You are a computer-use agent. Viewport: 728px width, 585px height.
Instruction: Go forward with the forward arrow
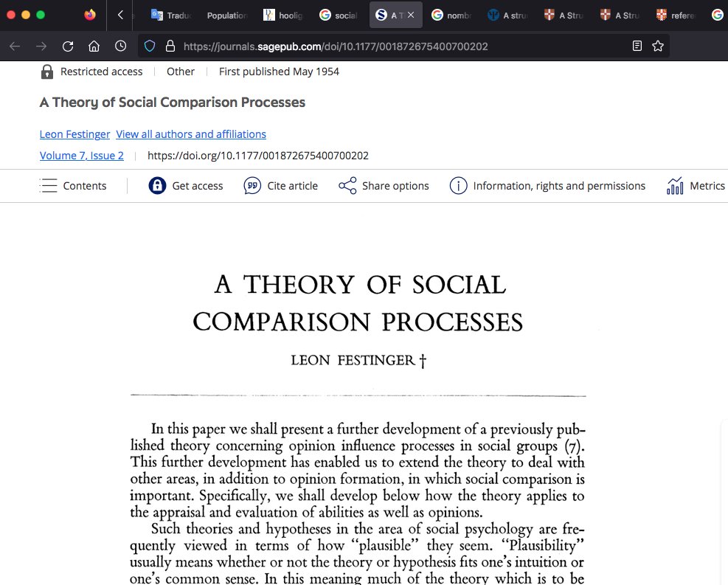[x=41, y=46]
